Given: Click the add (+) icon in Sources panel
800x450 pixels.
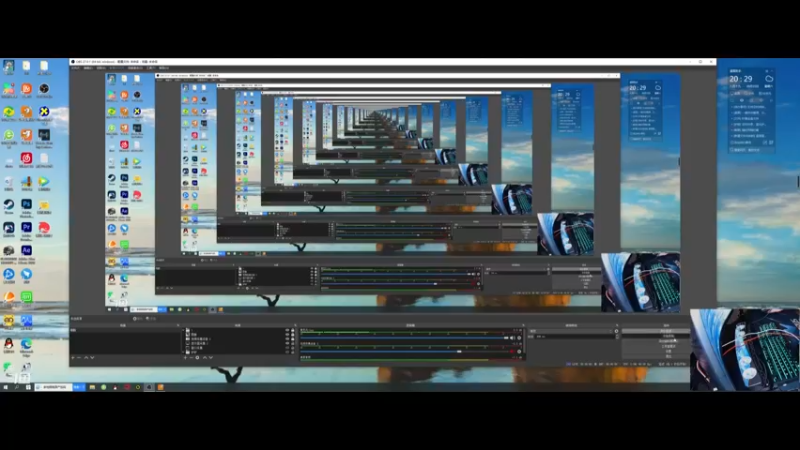Looking at the screenshot, I should coord(185,358).
